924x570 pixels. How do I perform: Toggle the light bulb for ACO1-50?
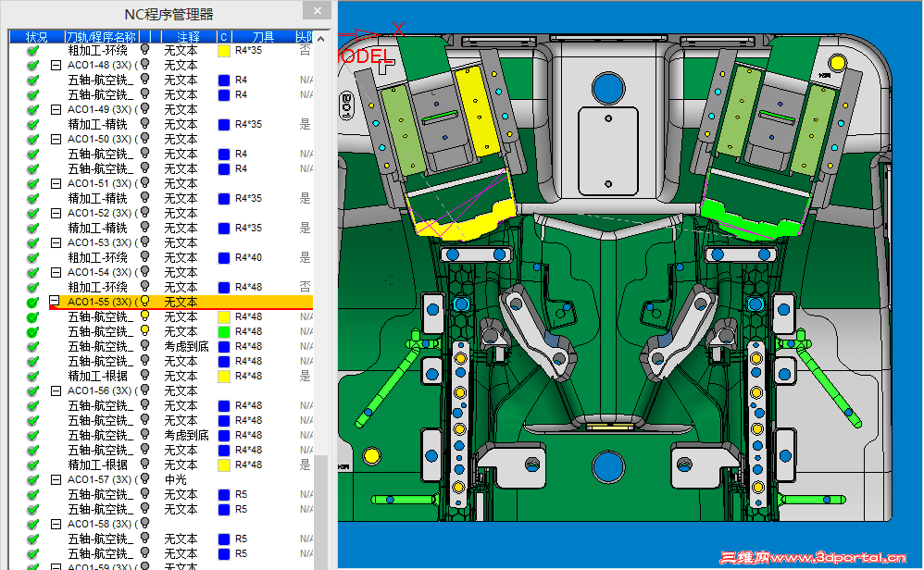tap(144, 139)
